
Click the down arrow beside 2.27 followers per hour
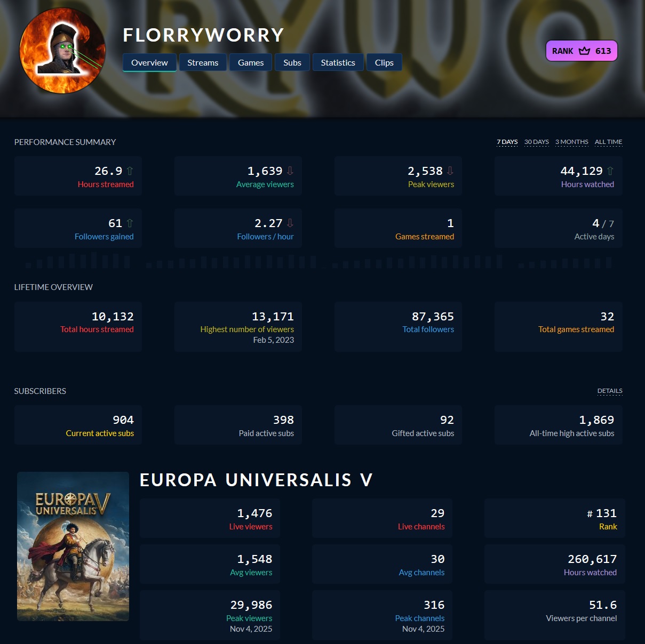pos(290,223)
